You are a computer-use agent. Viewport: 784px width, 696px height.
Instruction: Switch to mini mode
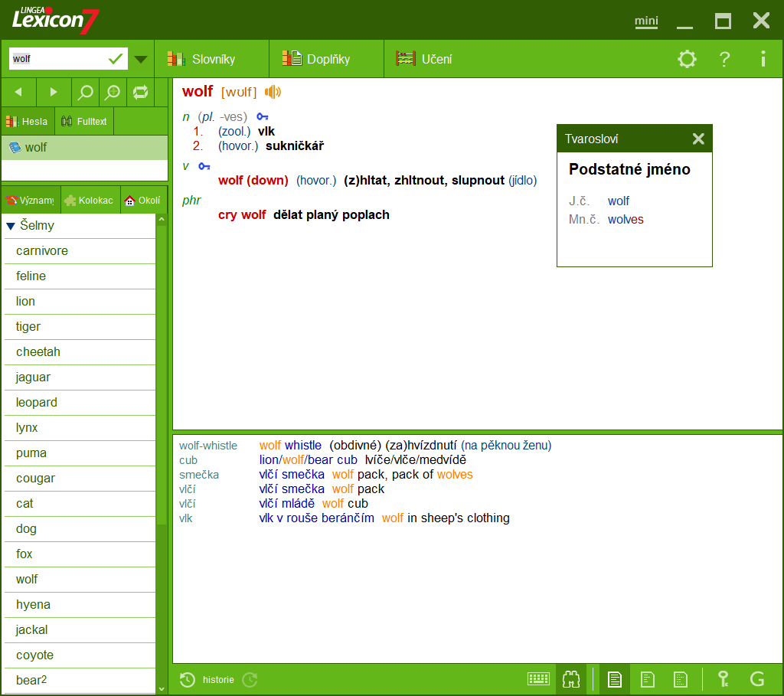click(646, 21)
